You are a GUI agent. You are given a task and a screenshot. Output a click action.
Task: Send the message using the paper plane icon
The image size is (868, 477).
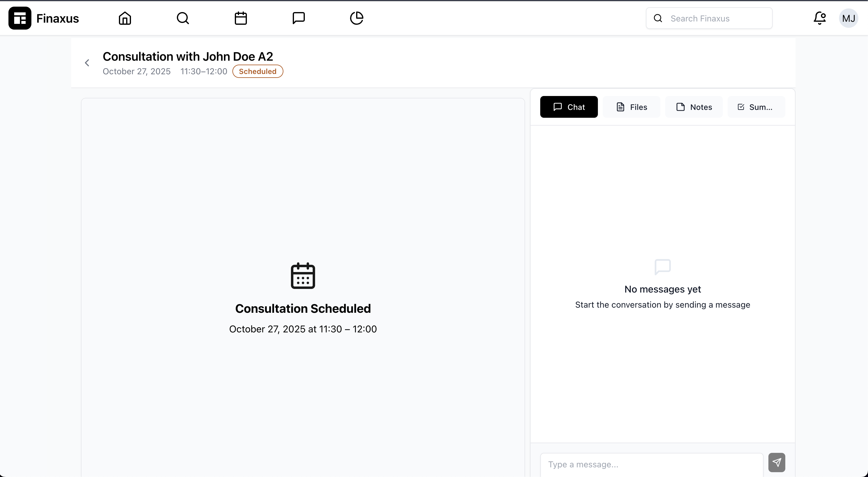click(x=777, y=463)
